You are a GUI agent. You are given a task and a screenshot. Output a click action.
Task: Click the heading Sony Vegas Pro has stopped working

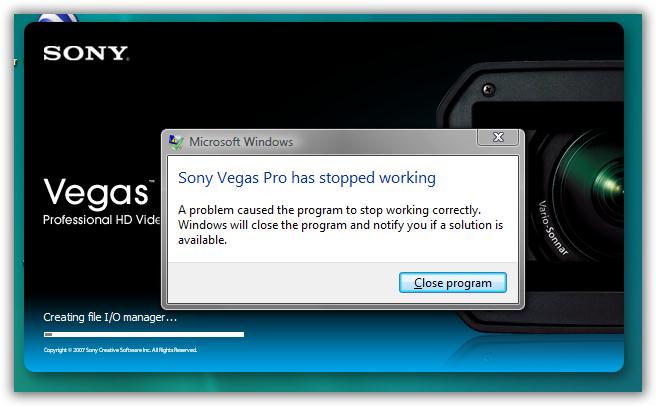click(307, 178)
